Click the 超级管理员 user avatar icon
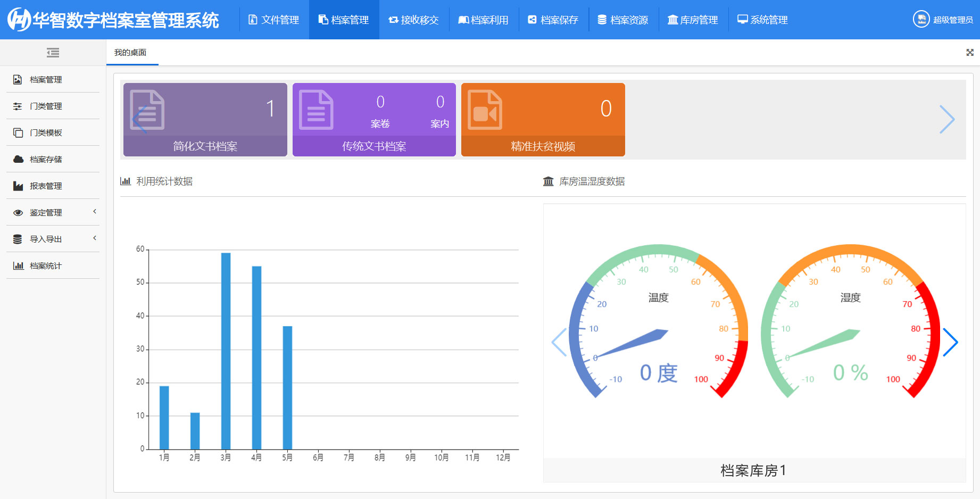Image resolution: width=980 pixels, height=499 pixels. 921,19
